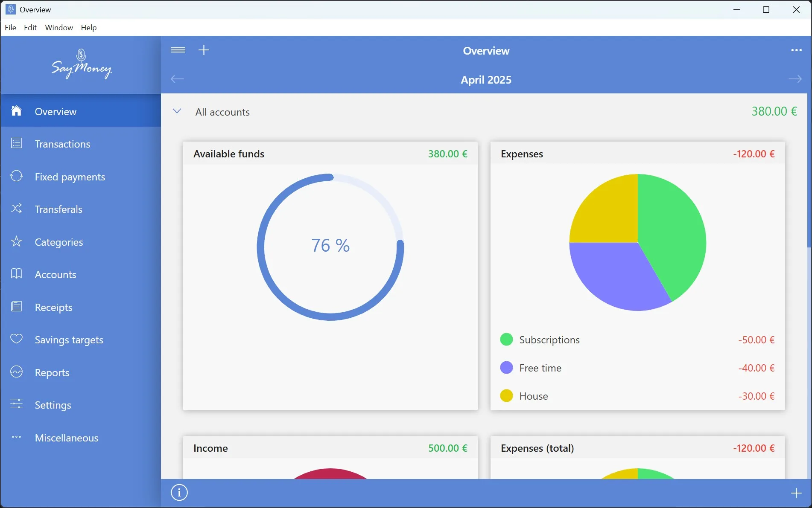Click the -30.00 € House amount

tap(756, 396)
